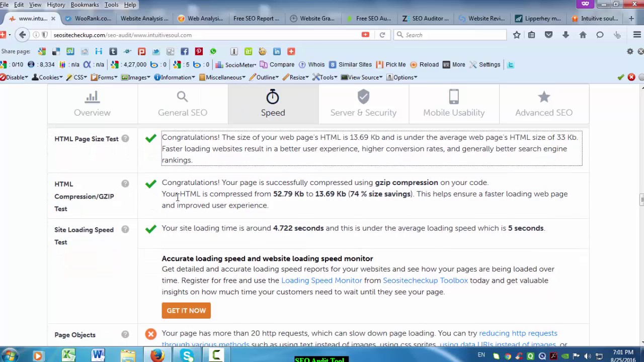Switch to the General SEO tab
This screenshot has width=644, height=362.
point(183,104)
